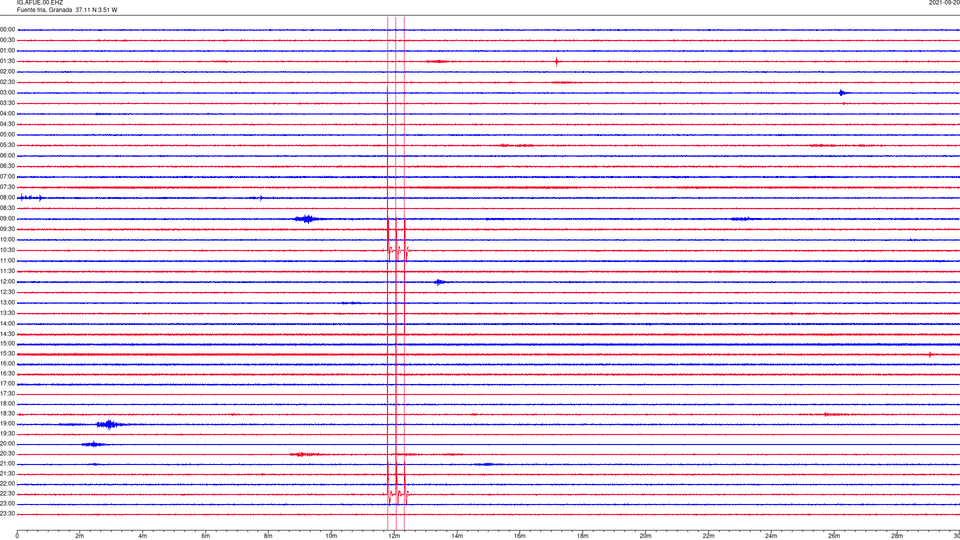Click the 17:00 row label

pos(7,384)
